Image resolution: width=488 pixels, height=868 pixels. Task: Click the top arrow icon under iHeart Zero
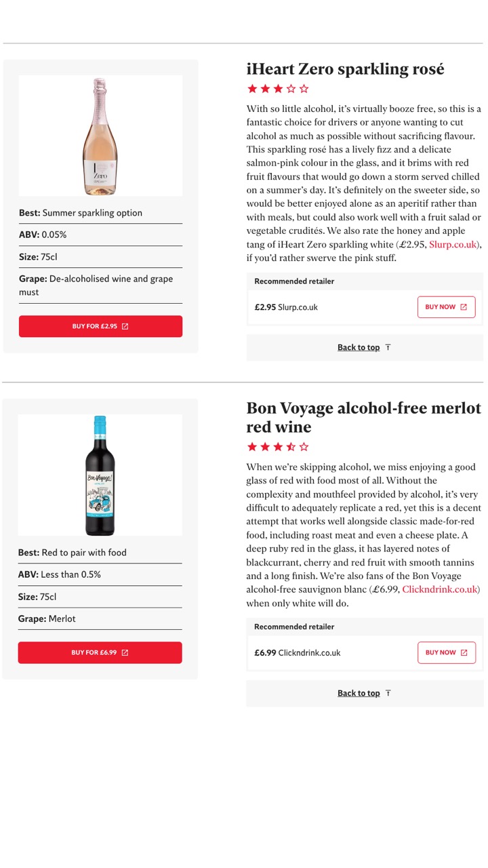(x=388, y=347)
